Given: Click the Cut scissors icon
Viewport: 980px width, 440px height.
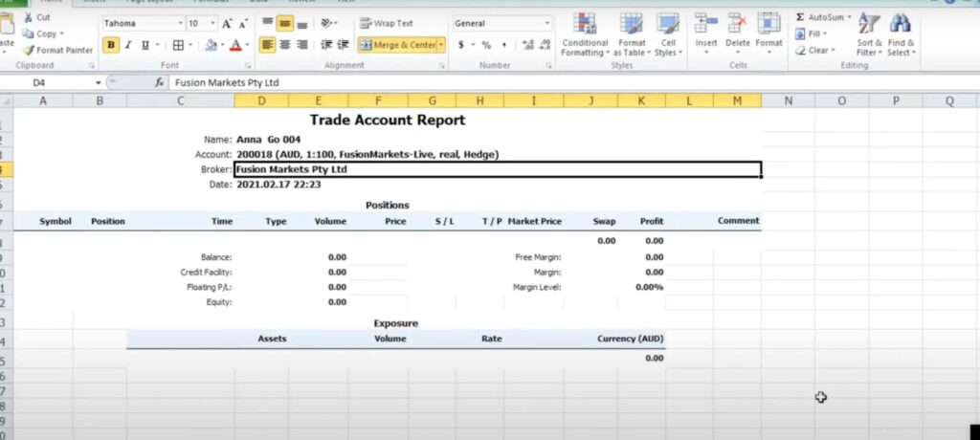Looking at the screenshot, I should tap(28, 17).
